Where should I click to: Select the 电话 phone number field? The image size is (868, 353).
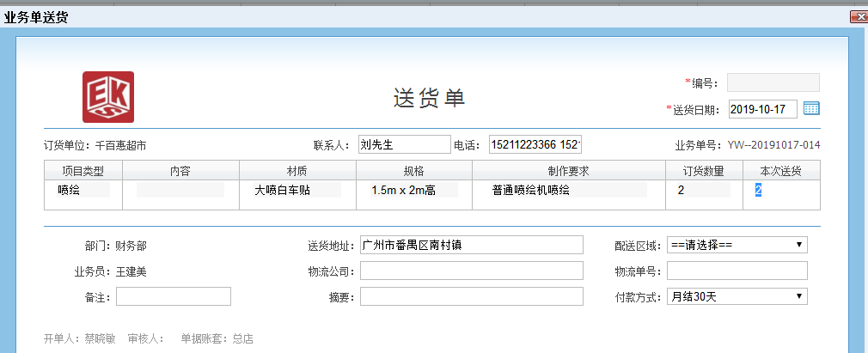[x=535, y=144]
